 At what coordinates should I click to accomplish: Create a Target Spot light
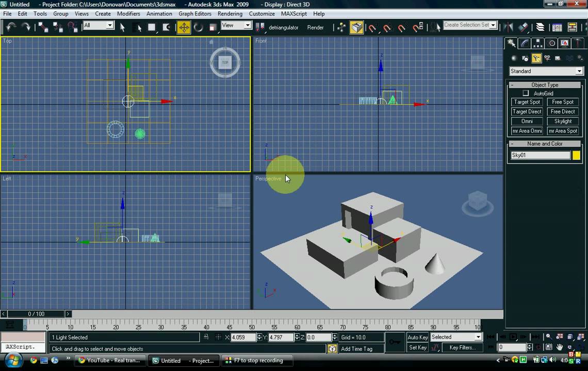click(527, 102)
